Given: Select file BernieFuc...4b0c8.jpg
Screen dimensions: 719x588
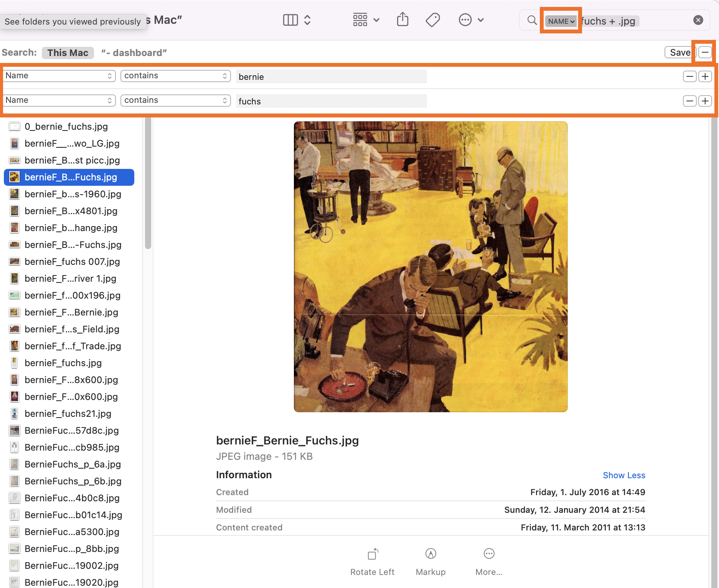Looking at the screenshot, I should pyautogui.click(x=69, y=498).
